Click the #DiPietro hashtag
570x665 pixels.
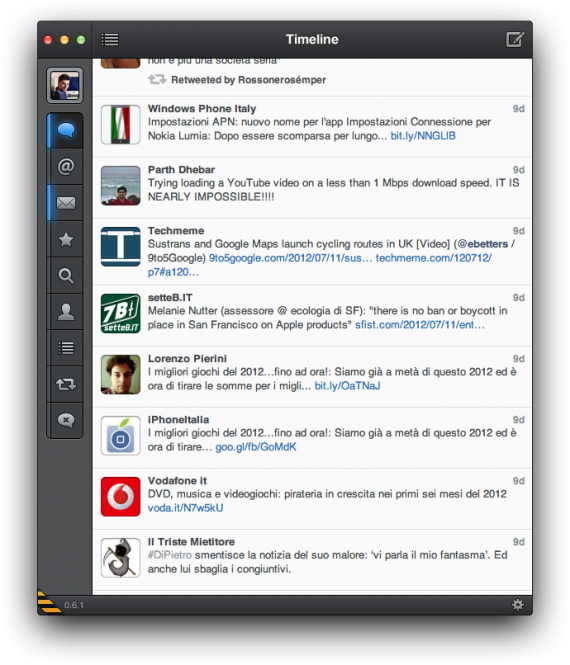pos(170,555)
